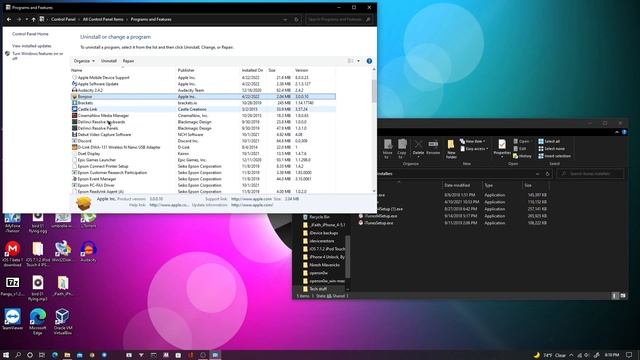Click New folder in File Explorer ribbon
Screen dimensions: 640x360
pos(451,149)
